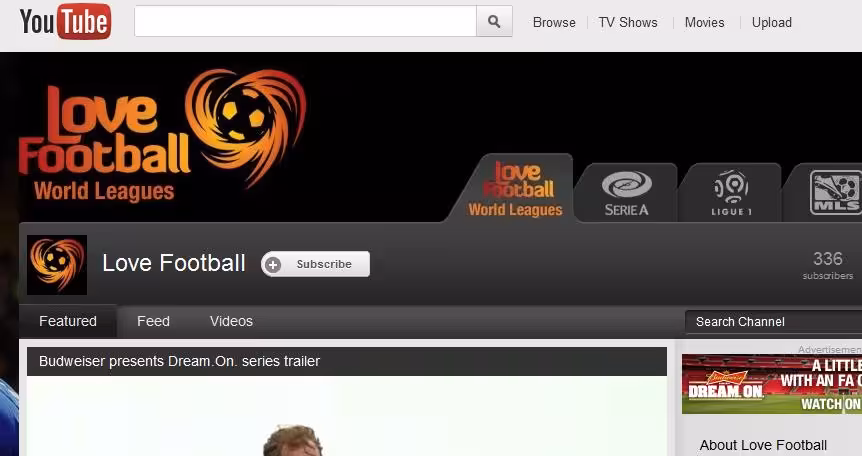The width and height of the screenshot is (862, 456).
Task: Click the Budweiser presents Dream.On. trailer title
Action: [179, 361]
